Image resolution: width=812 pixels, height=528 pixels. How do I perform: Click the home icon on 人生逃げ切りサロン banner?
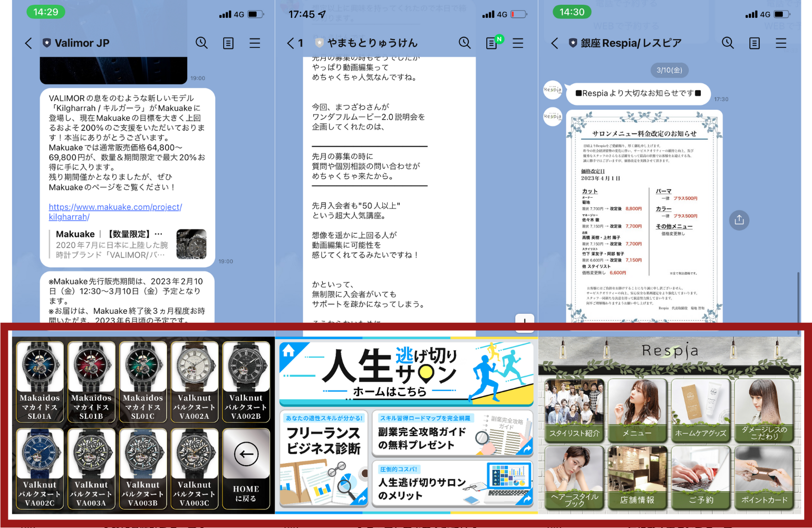pos(288,351)
